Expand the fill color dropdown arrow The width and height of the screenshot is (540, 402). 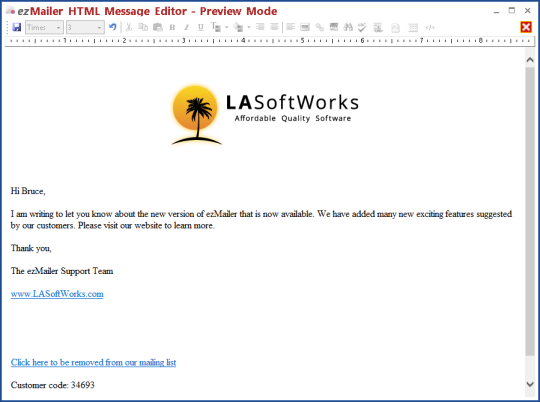(x=249, y=27)
